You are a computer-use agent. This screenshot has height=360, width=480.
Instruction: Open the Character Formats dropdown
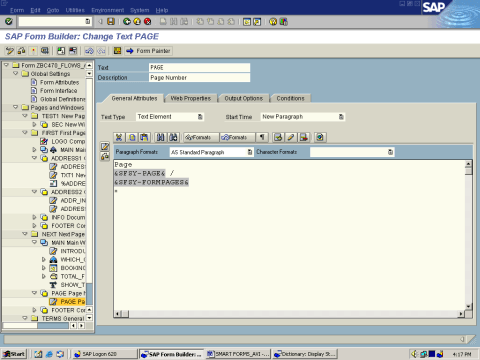click(x=390, y=152)
